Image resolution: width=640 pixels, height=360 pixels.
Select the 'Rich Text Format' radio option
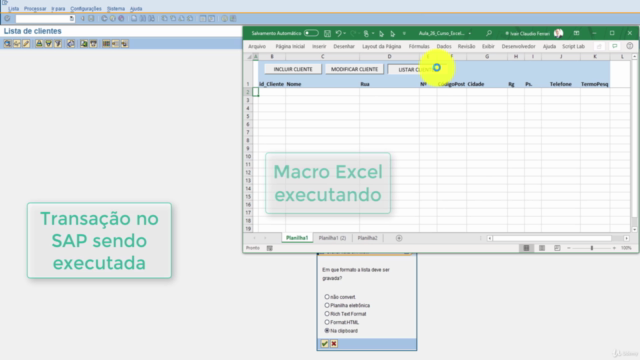pos(327,314)
